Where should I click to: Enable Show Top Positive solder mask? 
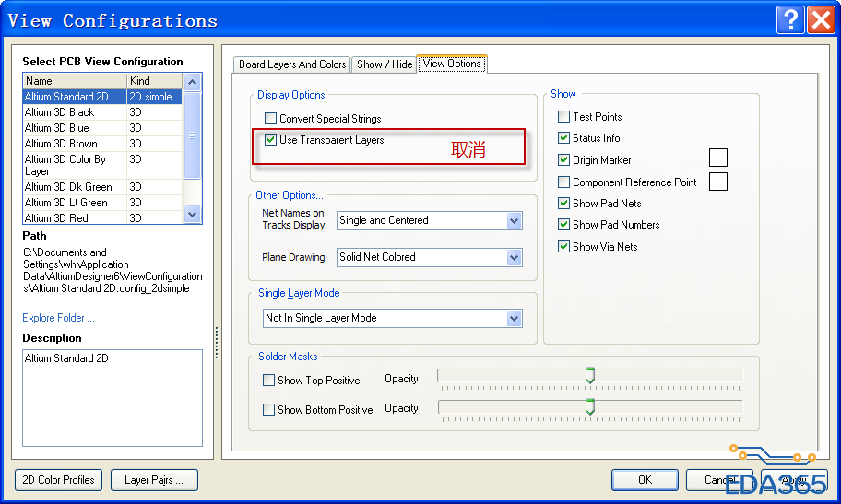pos(268,381)
